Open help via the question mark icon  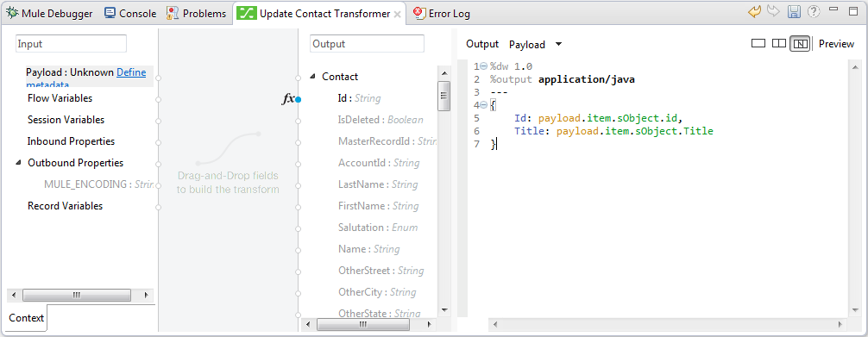point(813,11)
